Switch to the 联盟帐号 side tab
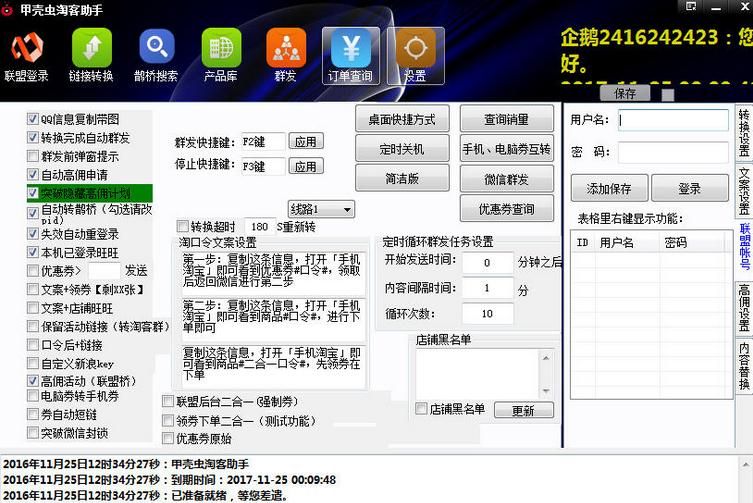Image resolution: width=753 pixels, height=503 pixels. pos(743,246)
